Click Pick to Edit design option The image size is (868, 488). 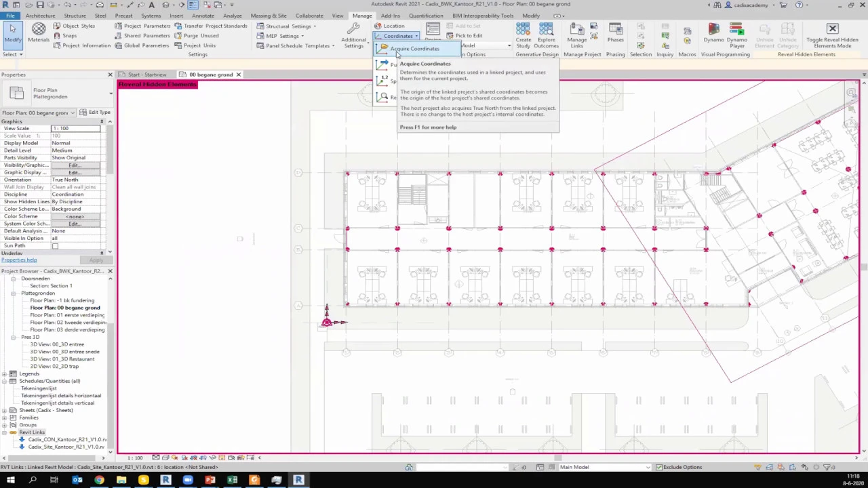click(x=465, y=35)
